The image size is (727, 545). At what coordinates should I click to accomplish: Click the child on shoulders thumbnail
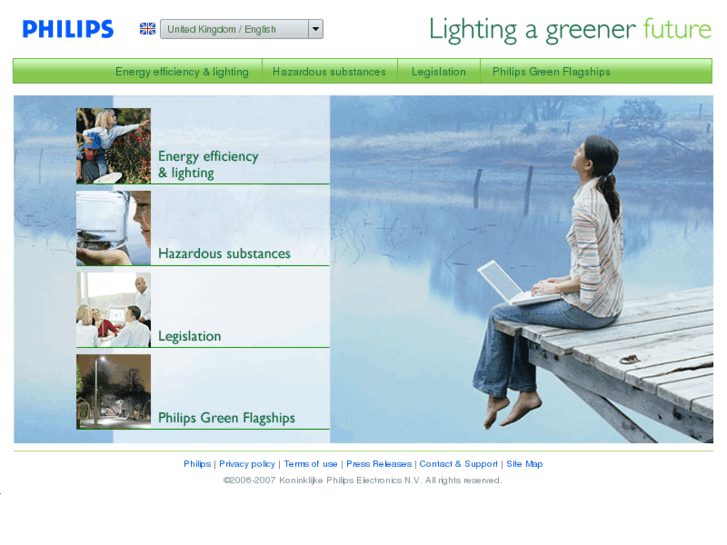tap(114, 146)
